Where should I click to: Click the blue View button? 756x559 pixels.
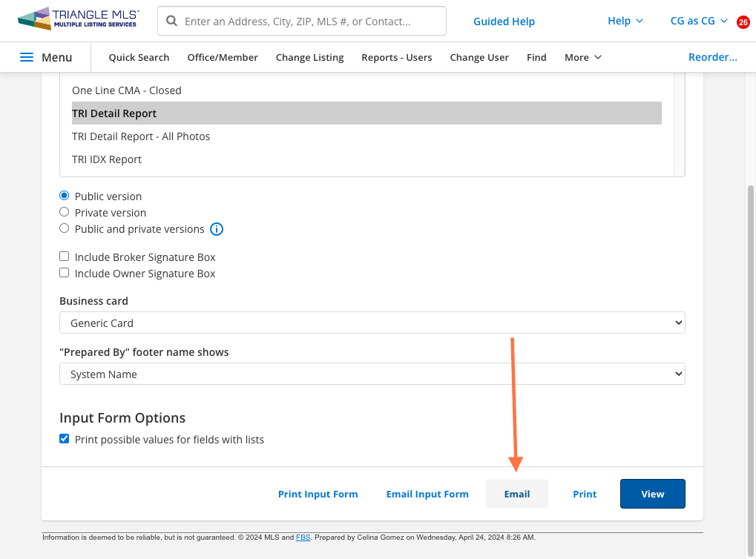[x=652, y=494]
